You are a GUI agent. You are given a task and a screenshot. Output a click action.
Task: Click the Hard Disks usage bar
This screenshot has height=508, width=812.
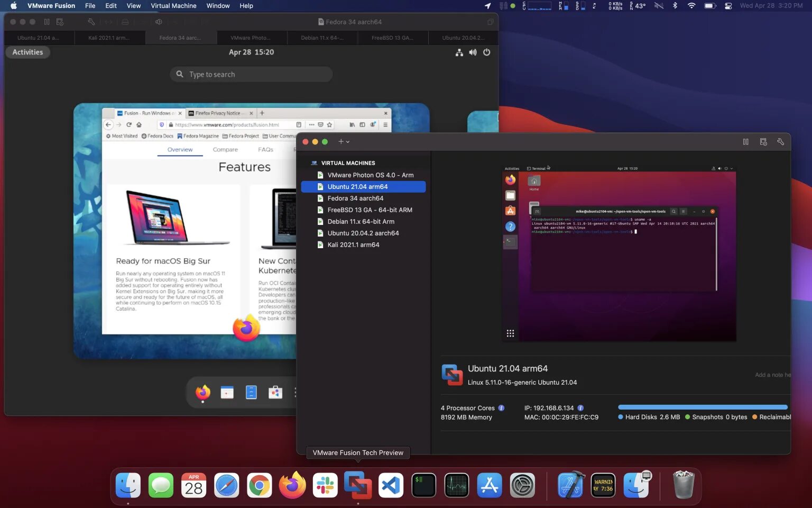coord(703,407)
